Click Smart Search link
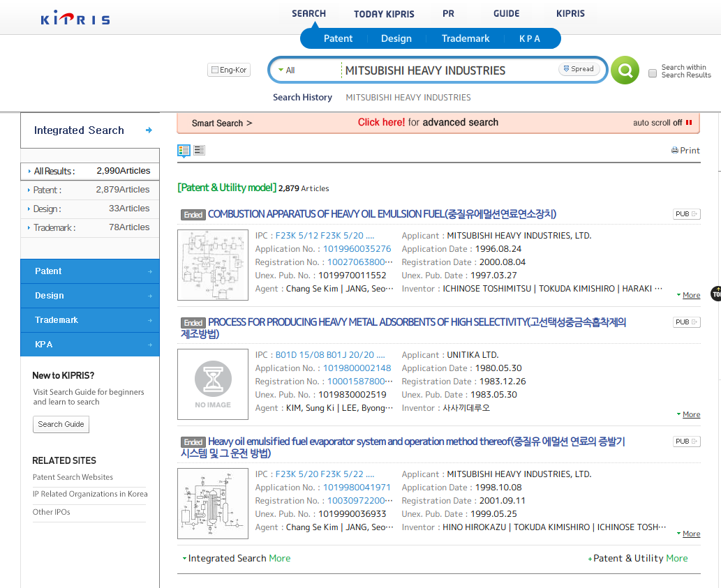This screenshot has height=588, width=721. [x=222, y=123]
